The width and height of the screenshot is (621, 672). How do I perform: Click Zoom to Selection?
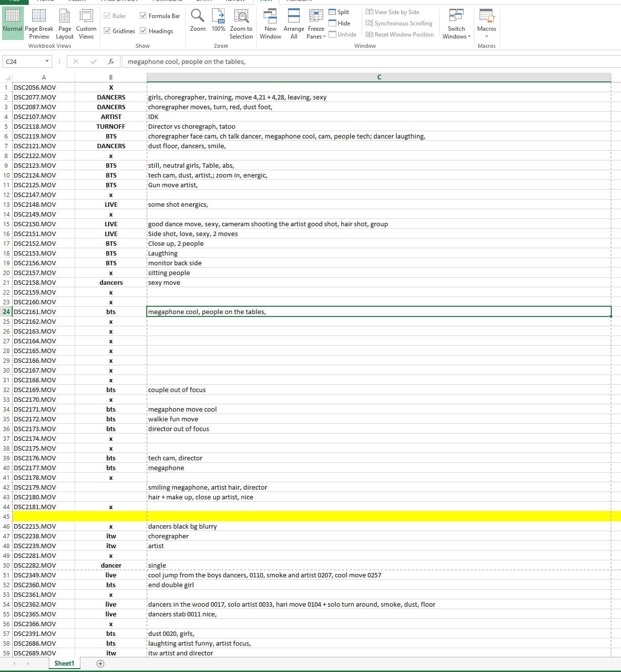click(241, 23)
